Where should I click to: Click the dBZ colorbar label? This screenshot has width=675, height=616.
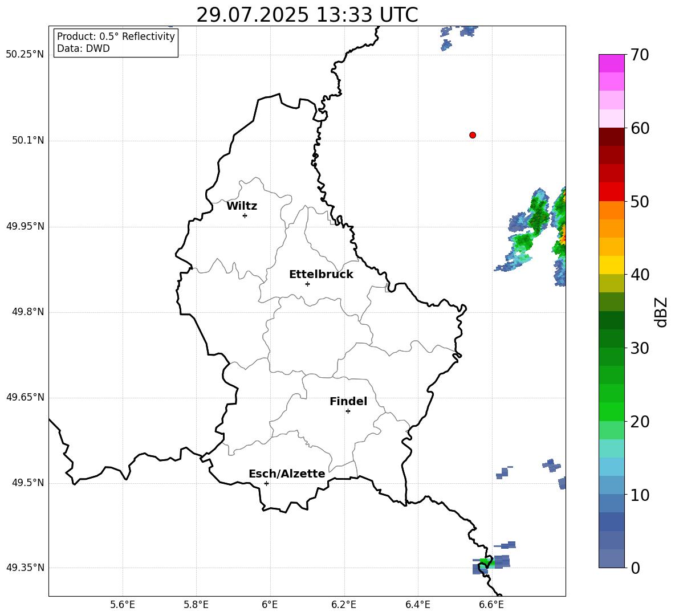662,312
